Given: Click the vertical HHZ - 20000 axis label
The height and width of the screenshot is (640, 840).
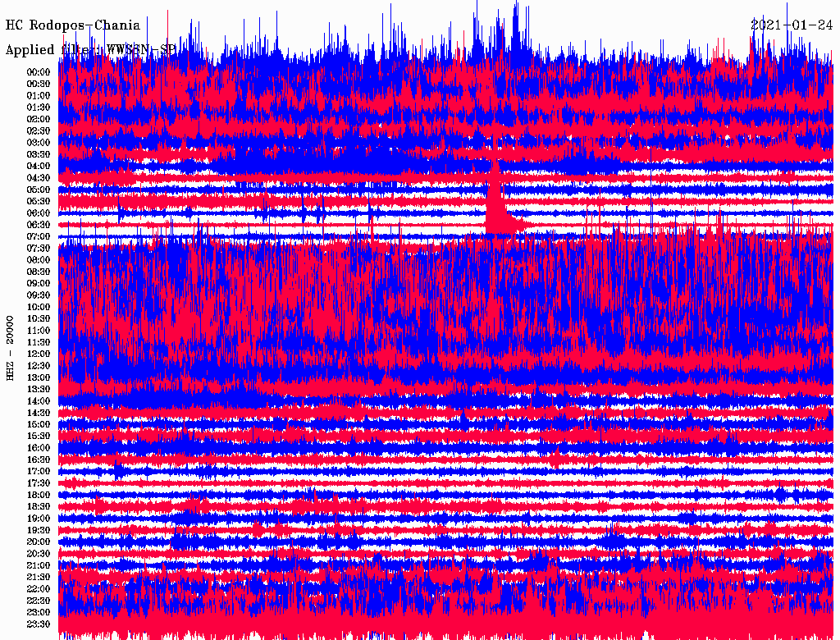Looking at the screenshot, I should (11, 346).
